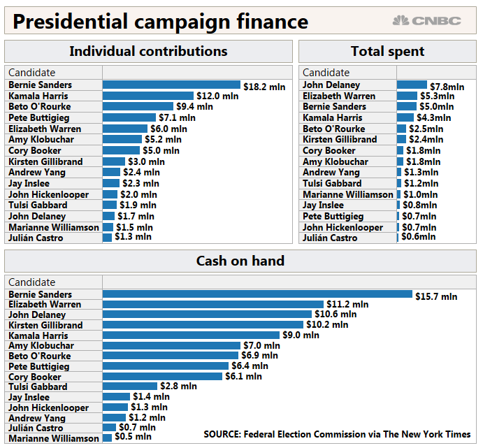Click Tulsi Gabbard's $2.8 mln cash bar
Viewport: 483px width, 448px height.
pyautogui.click(x=130, y=386)
